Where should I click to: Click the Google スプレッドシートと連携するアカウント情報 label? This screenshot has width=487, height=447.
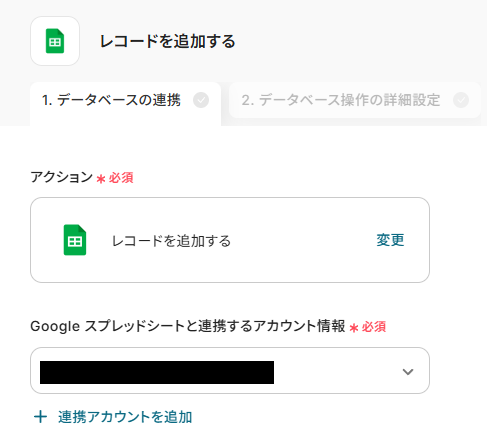(188, 326)
